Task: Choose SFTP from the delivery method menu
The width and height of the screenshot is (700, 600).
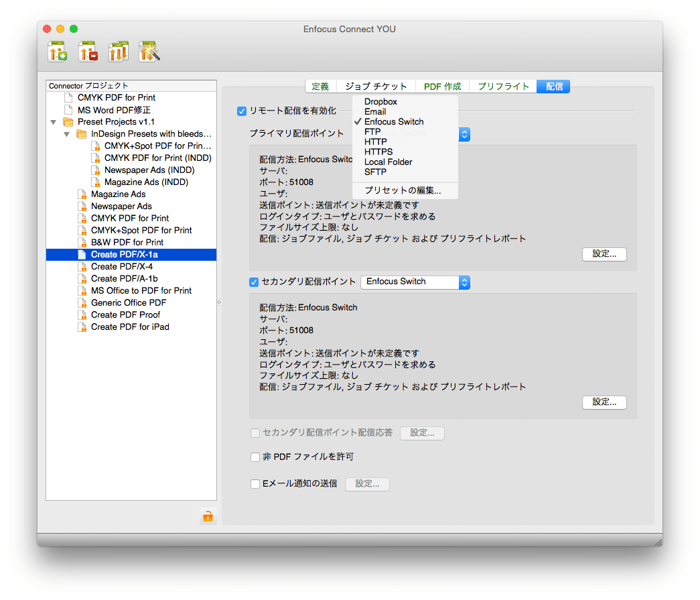Action: pos(405,172)
